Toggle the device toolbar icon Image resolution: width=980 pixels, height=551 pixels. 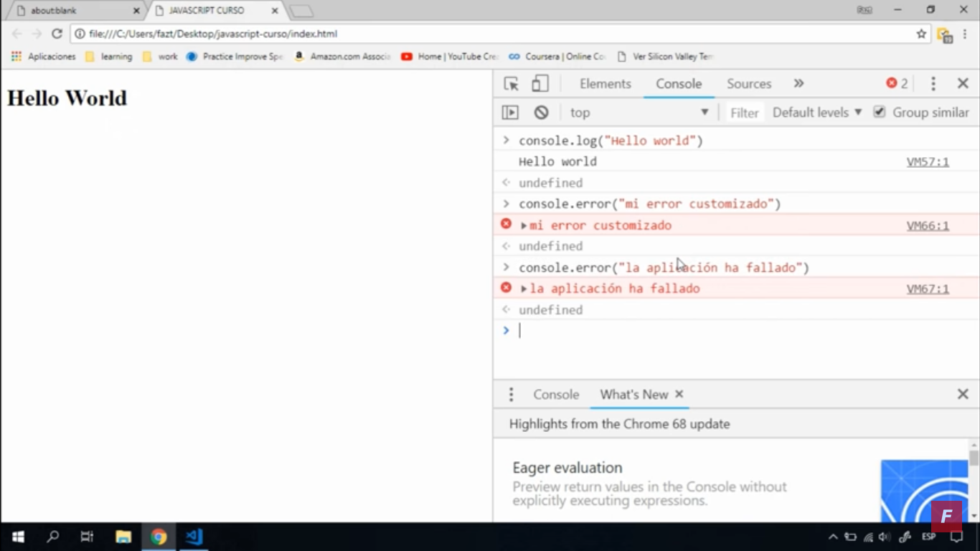540,84
